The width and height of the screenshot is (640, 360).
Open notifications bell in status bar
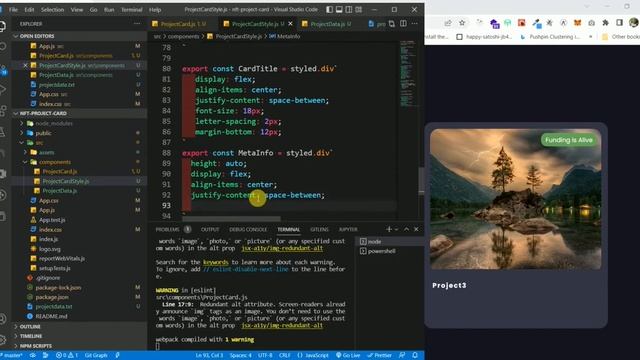pyautogui.click(x=415, y=355)
